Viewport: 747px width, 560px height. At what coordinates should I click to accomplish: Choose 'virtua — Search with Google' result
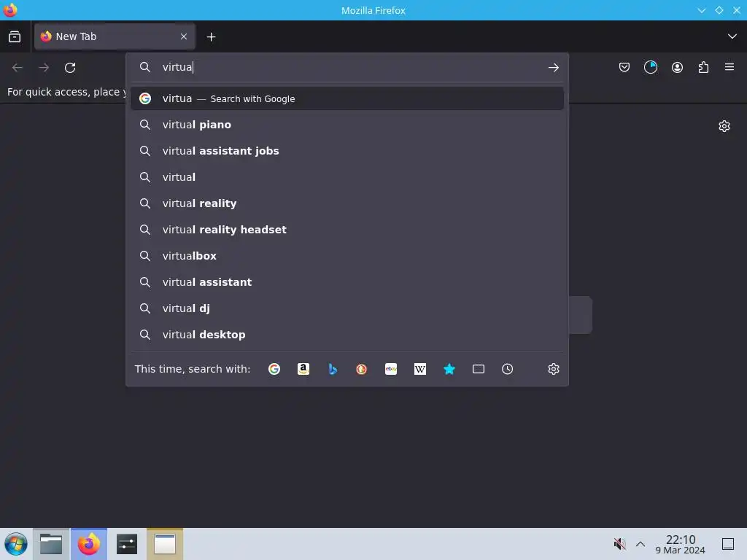point(347,98)
